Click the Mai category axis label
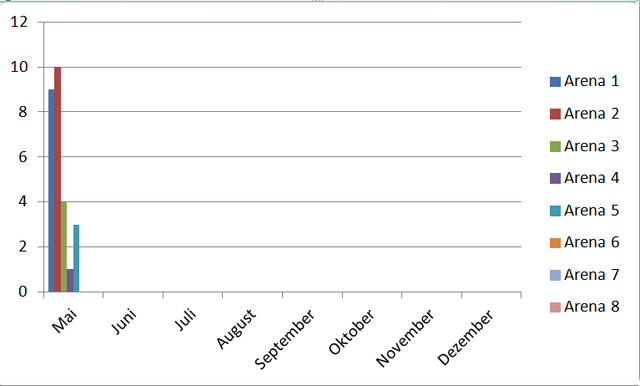This screenshot has height=386, width=640. click(x=64, y=321)
